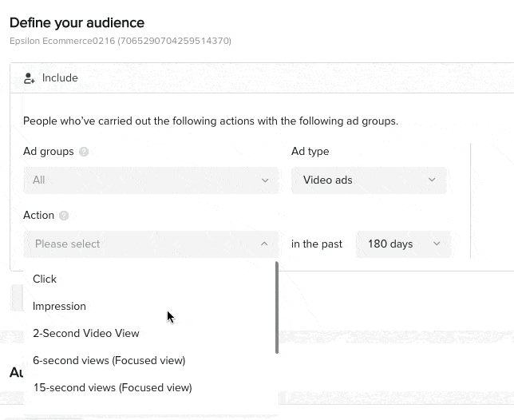This screenshot has height=420, width=514.
Task: Collapse the Action dropdown via up chevron
Action: 264,244
